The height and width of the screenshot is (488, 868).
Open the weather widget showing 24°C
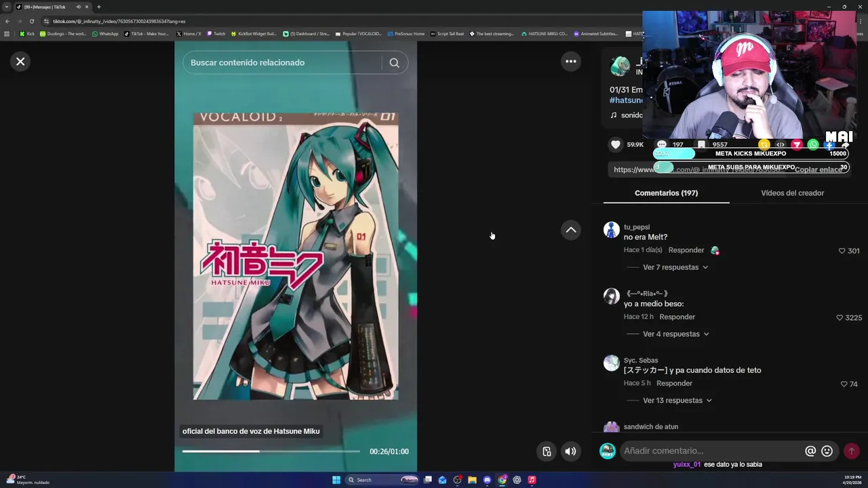pos(28,480)
